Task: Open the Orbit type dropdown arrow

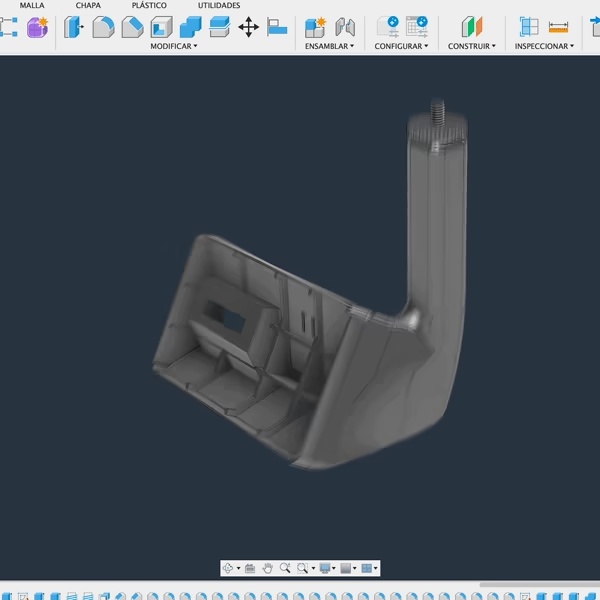Action: pyautogui.click(x=238, y=568)
